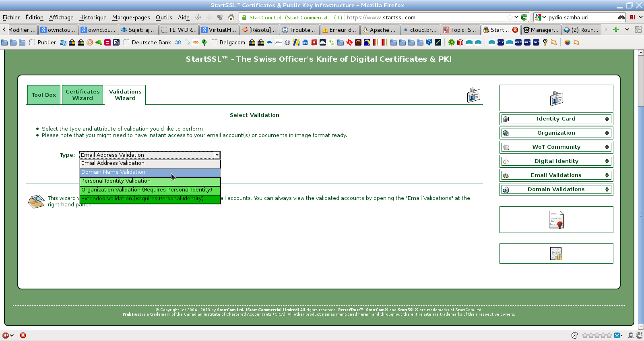Viewport: 644px width, 341px height.
Task: Click the ID badge icon beside wizard tabs
Action: coord(473,95)
